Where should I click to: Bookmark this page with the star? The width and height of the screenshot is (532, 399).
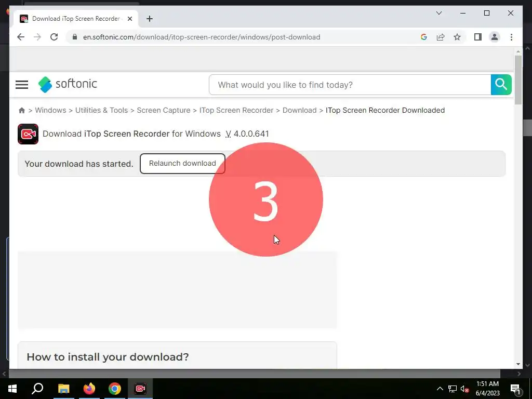[457, 37]
